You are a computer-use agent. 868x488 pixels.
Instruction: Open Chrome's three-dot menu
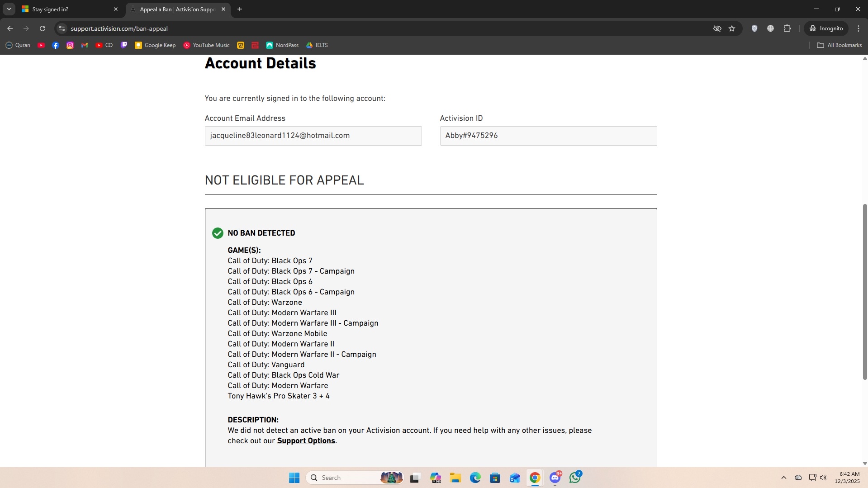(859, 28)
